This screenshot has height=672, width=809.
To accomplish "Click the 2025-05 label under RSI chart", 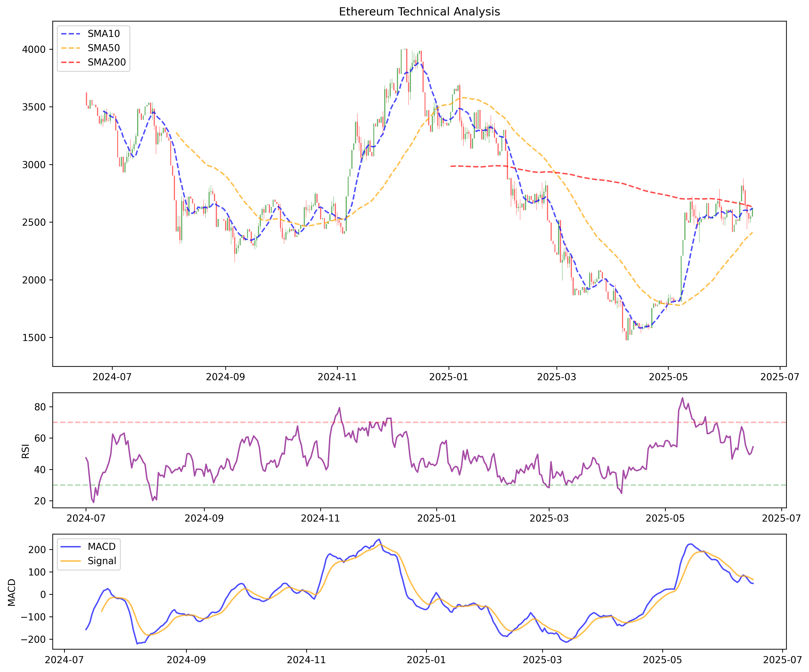I will [x=665, y=518].
